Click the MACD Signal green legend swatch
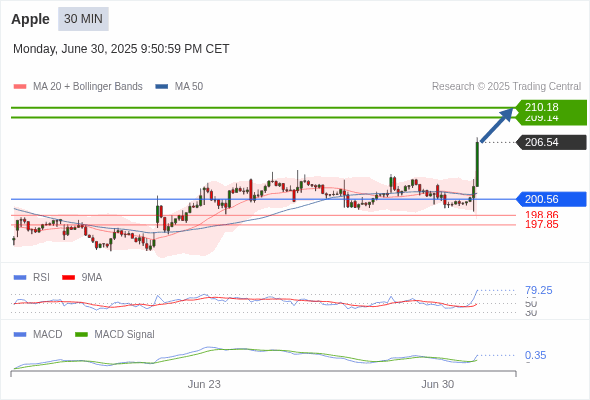Viewport: 590px width, 400px height. tap(81, 335)
